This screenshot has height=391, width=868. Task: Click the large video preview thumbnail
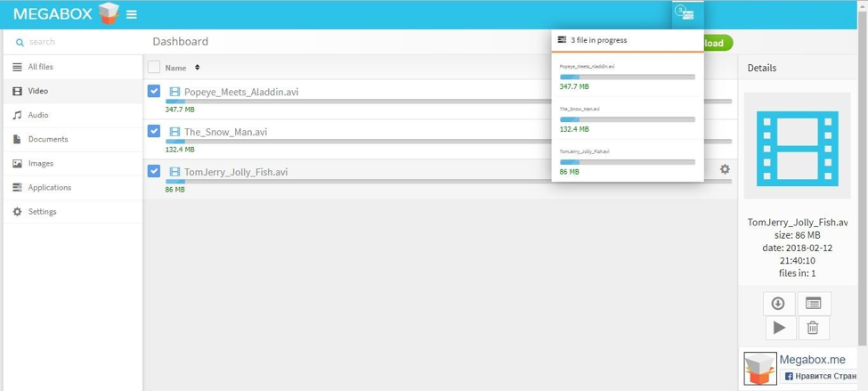click(x=797, y=146)
